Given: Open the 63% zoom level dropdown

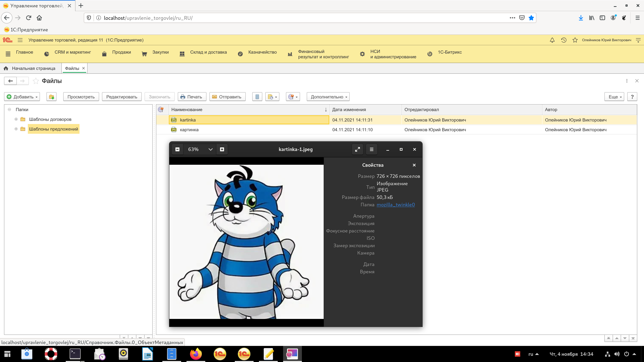Looking at the screenshot, I should click(210, 149).
